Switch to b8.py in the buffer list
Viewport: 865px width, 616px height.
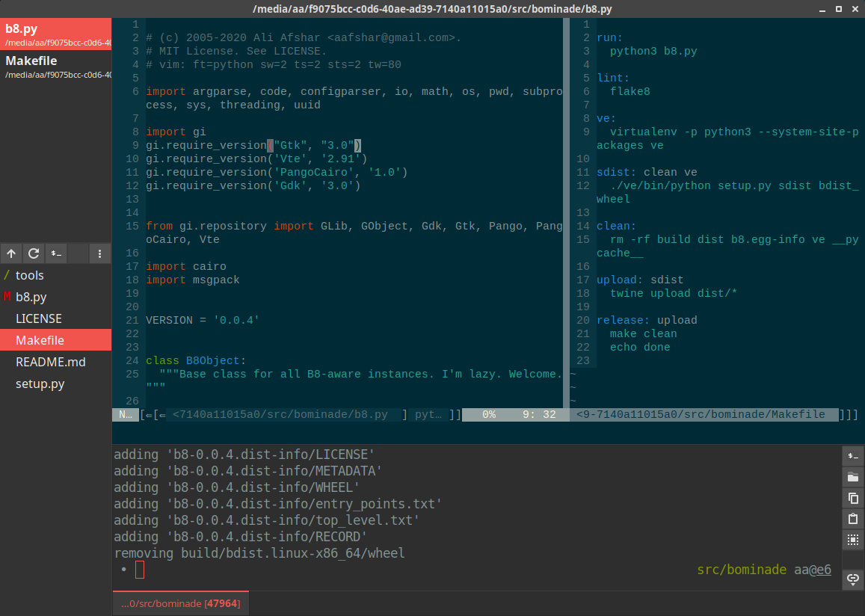(56, 34)
